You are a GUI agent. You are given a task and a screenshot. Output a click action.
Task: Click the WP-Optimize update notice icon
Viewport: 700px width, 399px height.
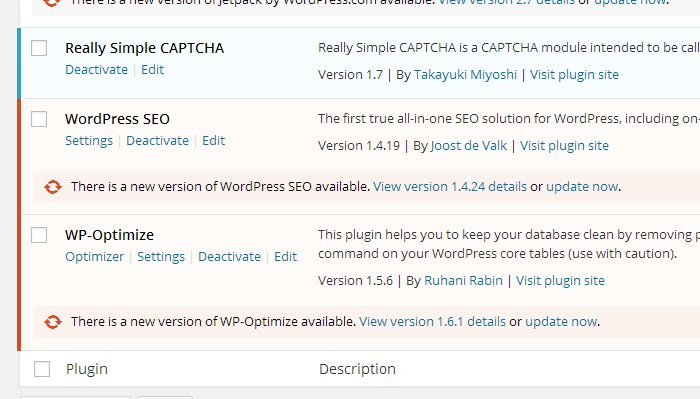click(x=53, y=322)
